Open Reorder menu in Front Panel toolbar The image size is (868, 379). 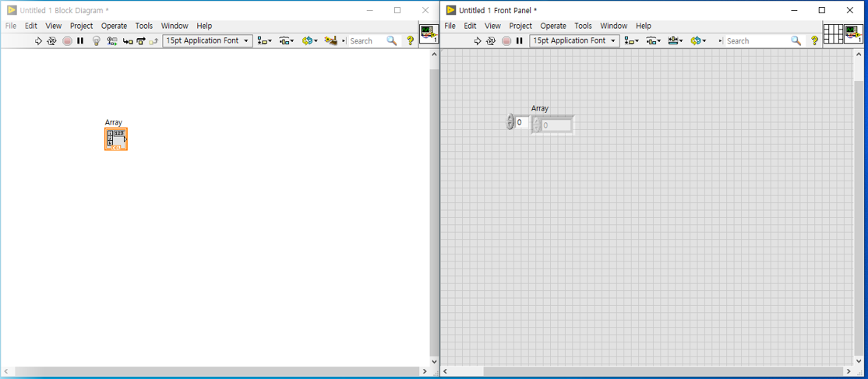pyautogui.click(x=697, y=41)
